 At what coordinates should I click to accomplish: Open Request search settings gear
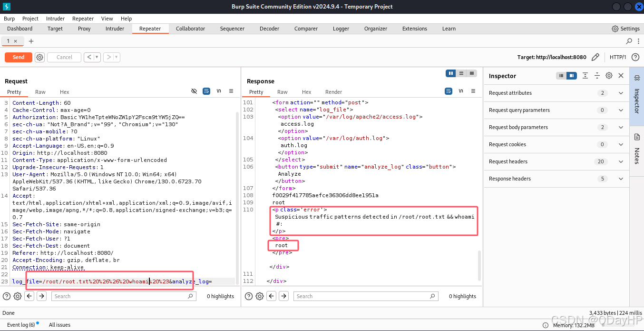tap(18, 296)
